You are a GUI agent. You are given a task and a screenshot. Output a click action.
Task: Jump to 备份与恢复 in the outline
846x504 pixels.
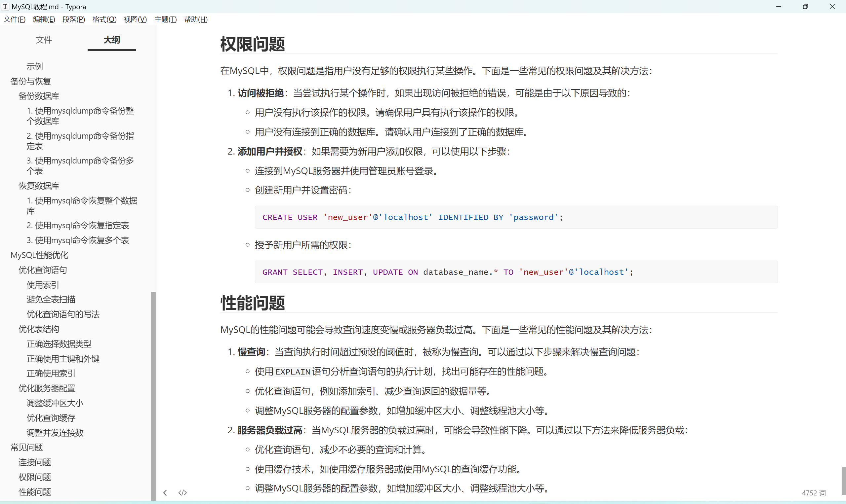point(31,81)
